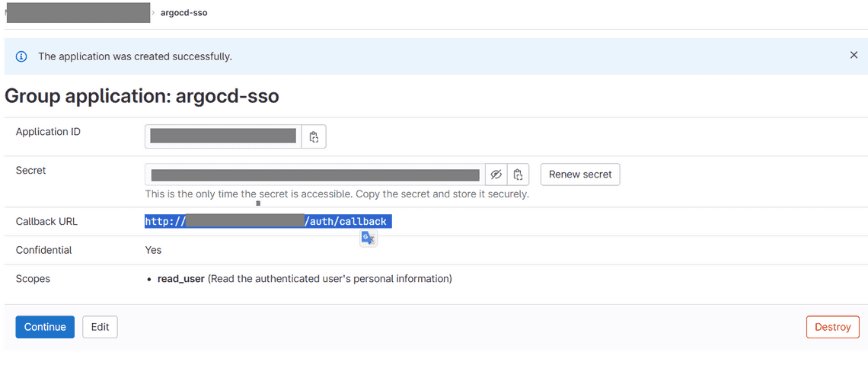Copy the secret to clipboard
The image size is (868, 378).
[x=518, y=175]
